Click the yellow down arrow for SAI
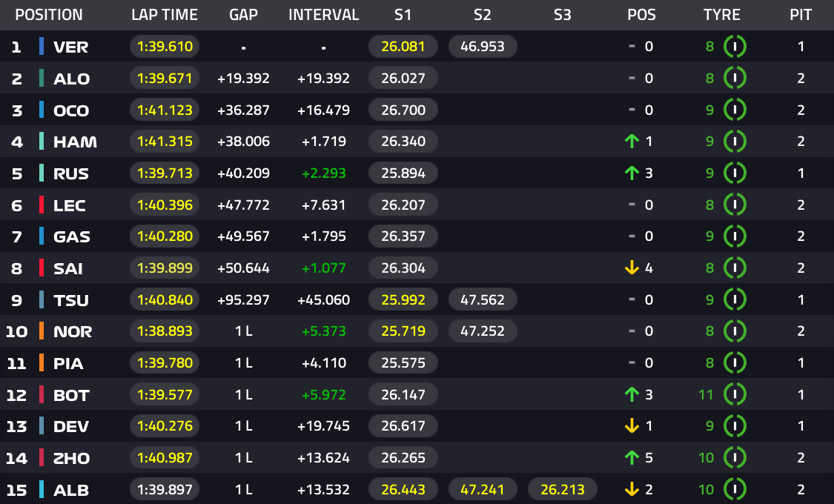The width and height of the screenshot is (834, 504). [632, 268]
